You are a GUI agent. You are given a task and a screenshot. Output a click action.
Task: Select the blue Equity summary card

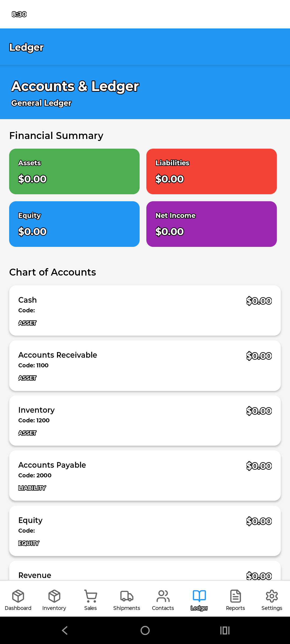click(74, 224)
